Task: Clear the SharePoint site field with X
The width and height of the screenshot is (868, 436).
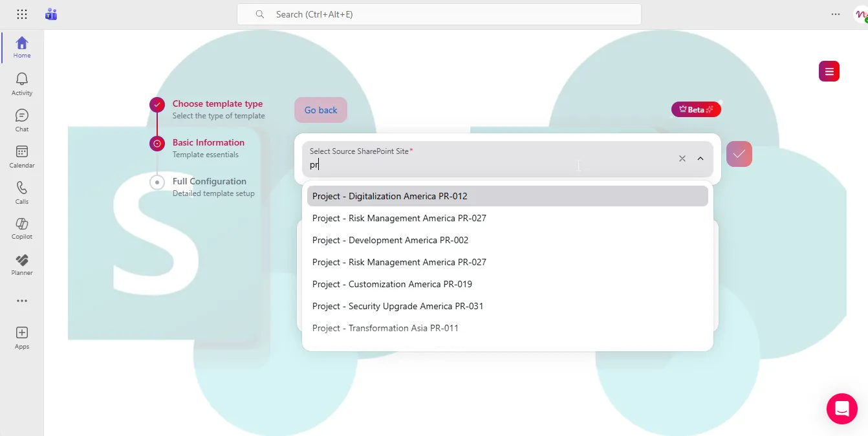Action: 682,158
